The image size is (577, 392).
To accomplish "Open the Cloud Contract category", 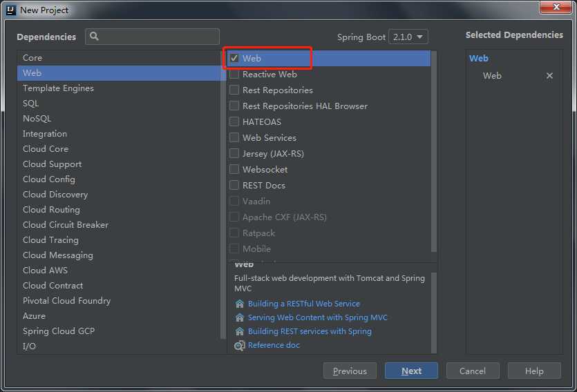I will pyautogui.click(x=119, y=286).
